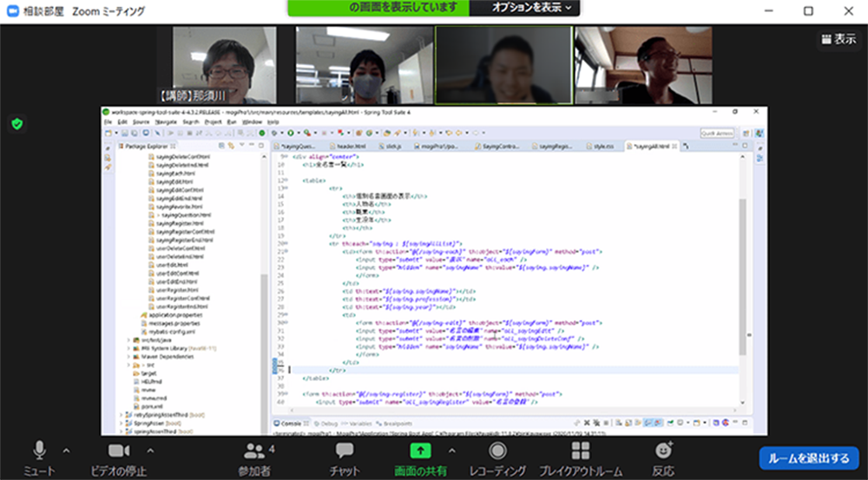The image size is (868, 480).
Task: Expand the Maven Dependencies node
Action: (x=129, y=357)
